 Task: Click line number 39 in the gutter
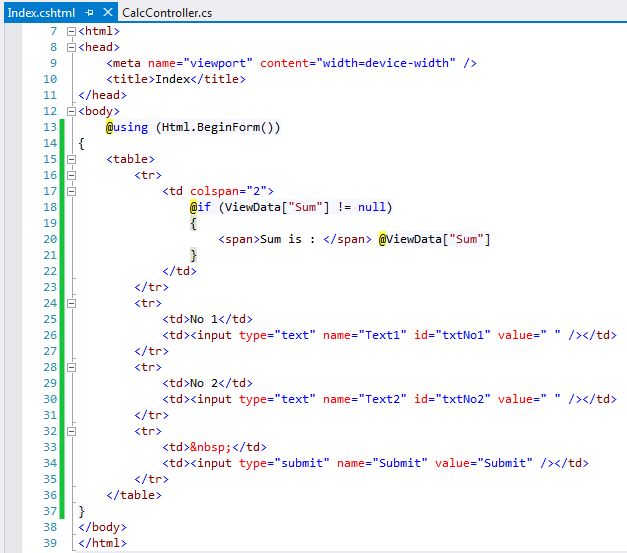tap(50, 543)
